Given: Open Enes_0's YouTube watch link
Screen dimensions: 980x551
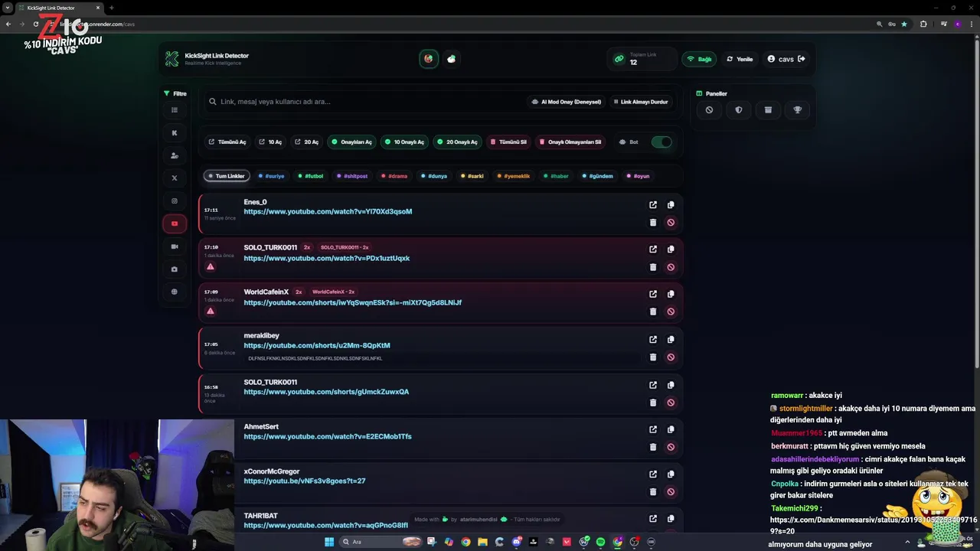Looking at the screenshot, I should [328, 212].
